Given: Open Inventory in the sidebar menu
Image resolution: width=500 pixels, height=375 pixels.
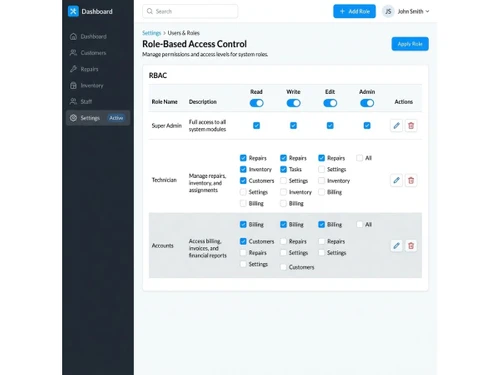Looking at the screenshot, I should (x=98, y=85).
